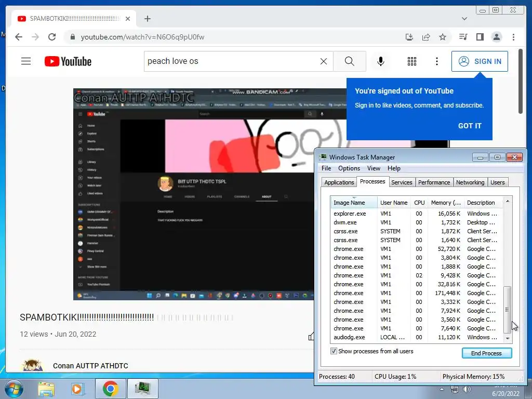This screenshot has height=399, width=532.
Task: Dismiss sign-out notice with GOT IT
Action: pyautogui.click(x=470, y=126)
